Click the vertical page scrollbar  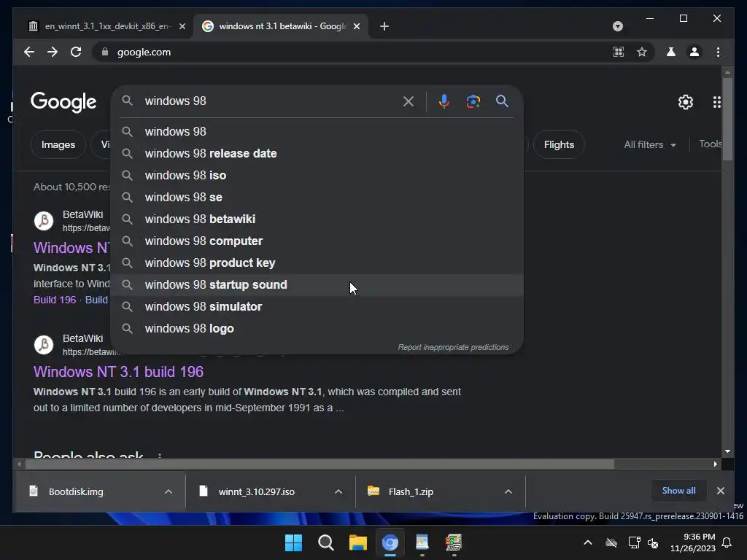[x=727, y=119]
